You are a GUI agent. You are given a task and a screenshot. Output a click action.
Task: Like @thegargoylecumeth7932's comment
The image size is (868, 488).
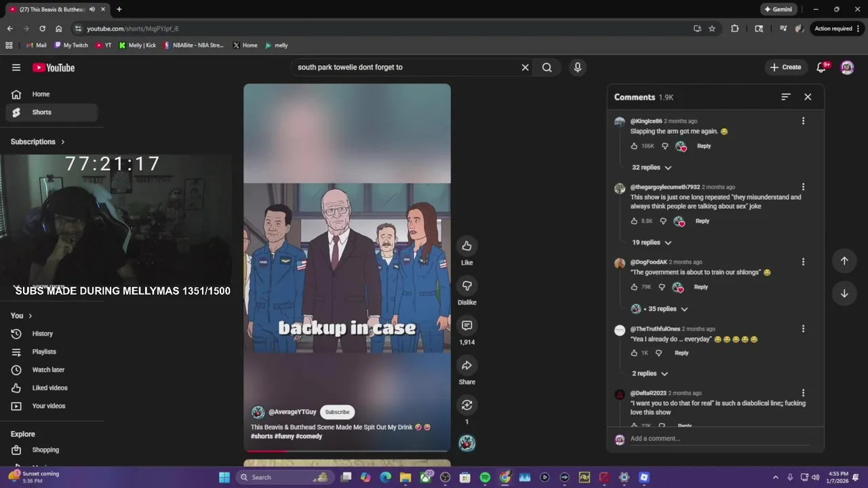tap(634, 221)
